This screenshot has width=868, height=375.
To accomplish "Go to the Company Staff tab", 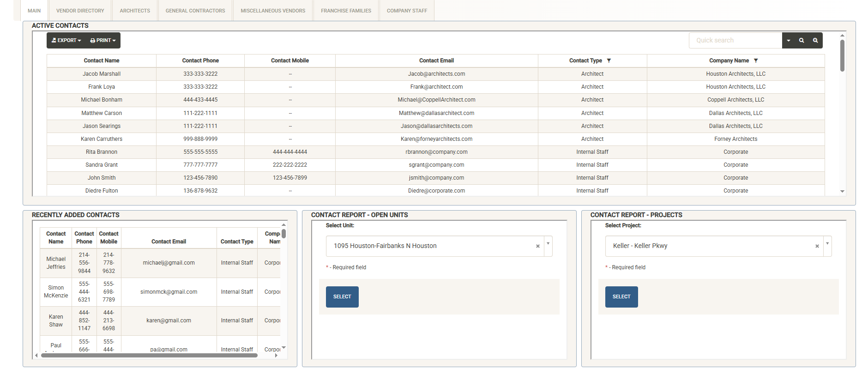I will (407, 11).
